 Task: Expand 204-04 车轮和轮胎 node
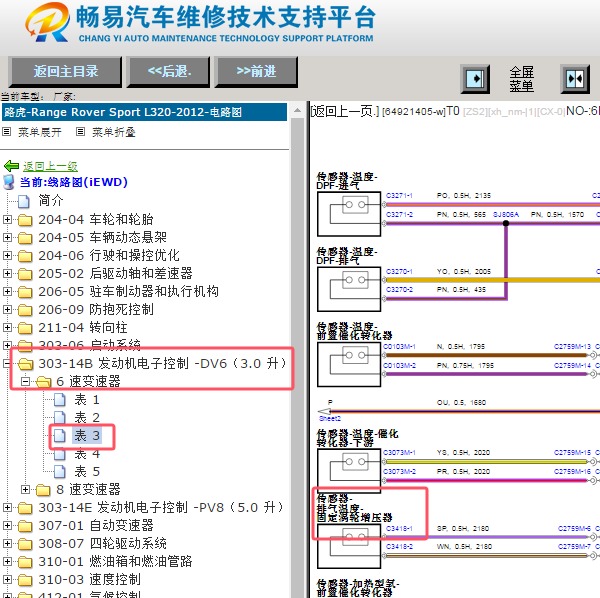click(7, 219)
